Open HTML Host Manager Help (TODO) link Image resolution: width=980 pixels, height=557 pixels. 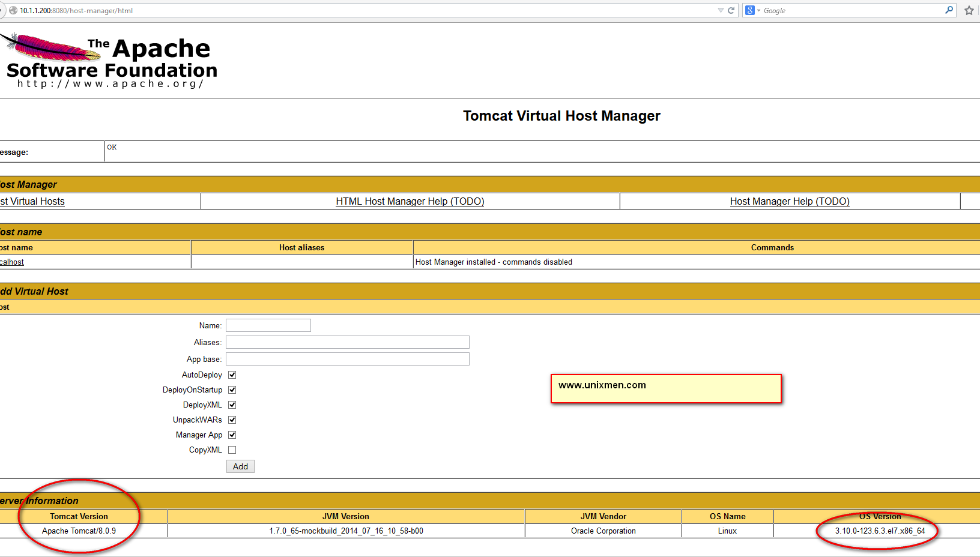(x=410, y=202)
